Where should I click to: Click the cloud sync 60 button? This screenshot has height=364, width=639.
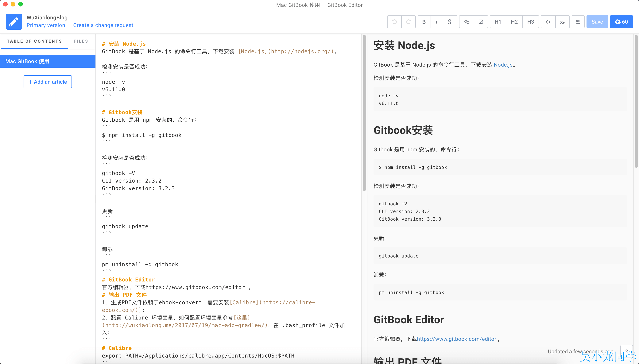pos(621,22)
